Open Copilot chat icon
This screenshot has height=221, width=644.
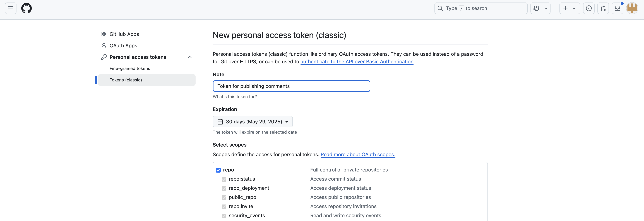point(536,8)
